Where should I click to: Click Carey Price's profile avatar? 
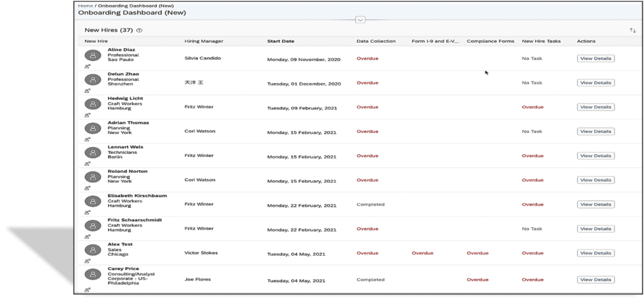point(93,275)
